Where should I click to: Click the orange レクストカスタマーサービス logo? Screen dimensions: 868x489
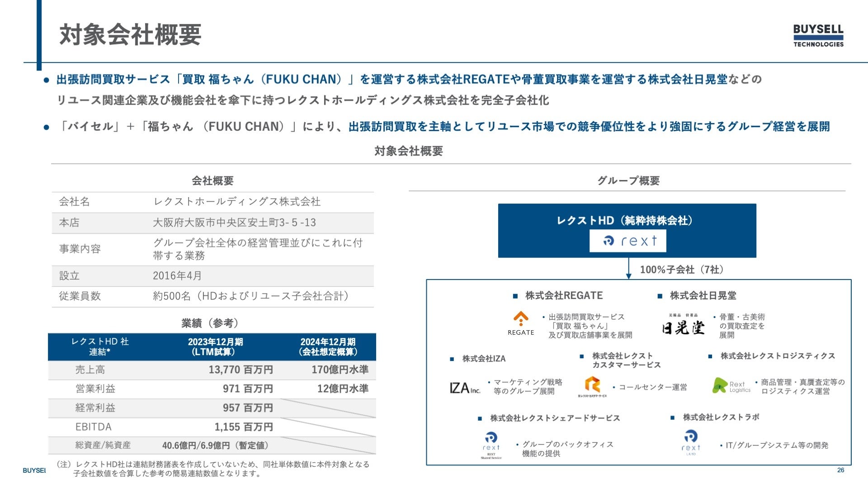[592, 386]
